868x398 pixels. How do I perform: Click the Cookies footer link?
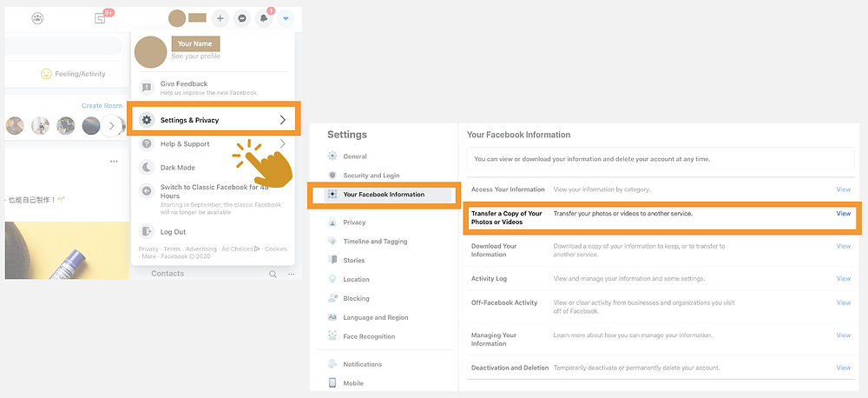pyautogui.click(x=276, y=249)
